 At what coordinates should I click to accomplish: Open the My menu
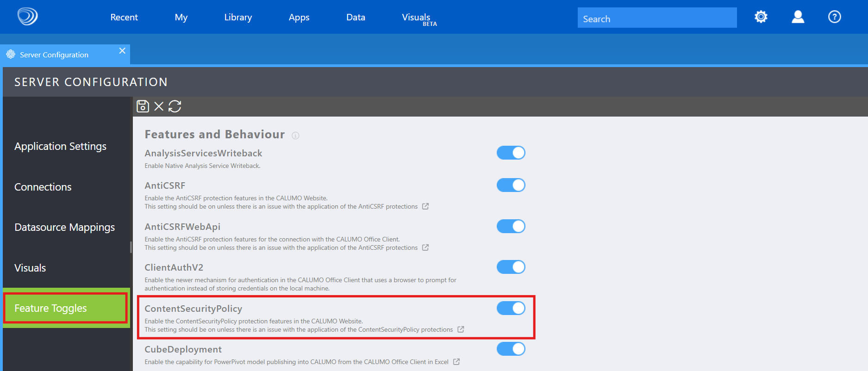coord(181,17)
